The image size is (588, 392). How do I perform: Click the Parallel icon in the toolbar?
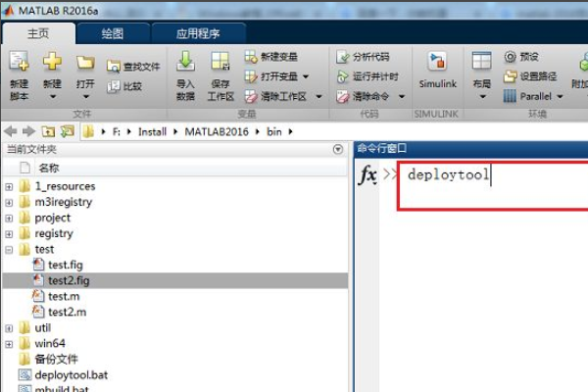point(510,96)
